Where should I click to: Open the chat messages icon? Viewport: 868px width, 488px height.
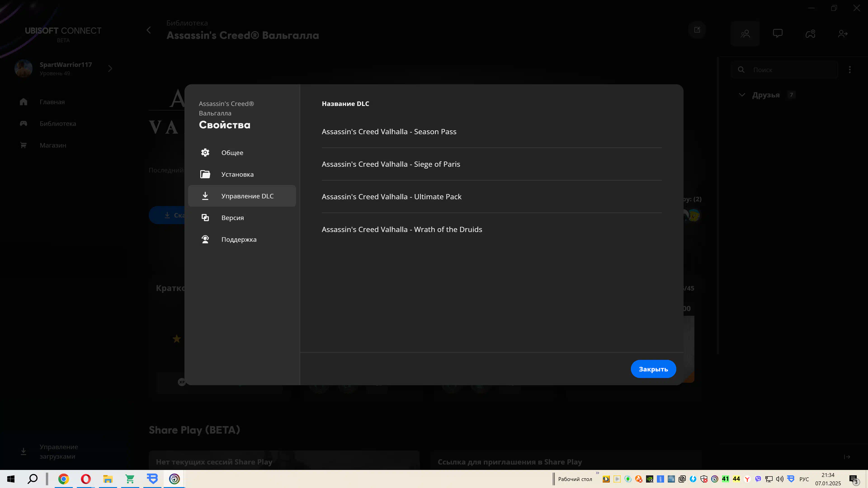pyautogui.click(x=778, y=34)
